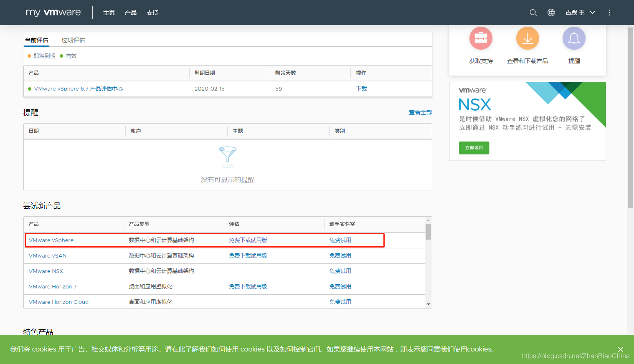Image resolution: width=634 pixels, height=364 pixels.
Task: Click the 有效 legend label
Action: pyautogui.click(x=71, y=56)
